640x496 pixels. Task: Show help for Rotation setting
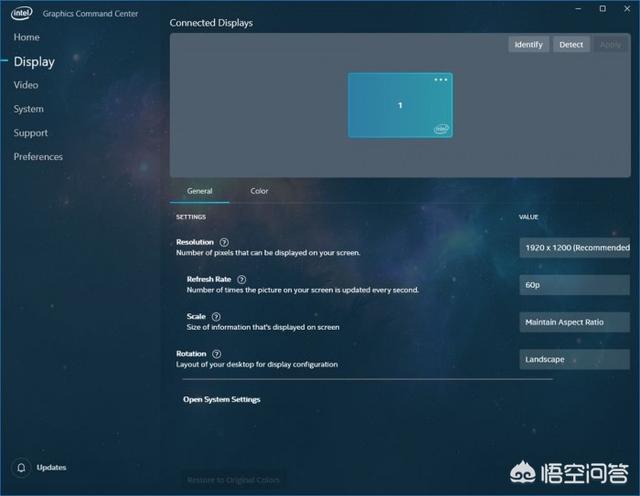click(x=217, y=354)
